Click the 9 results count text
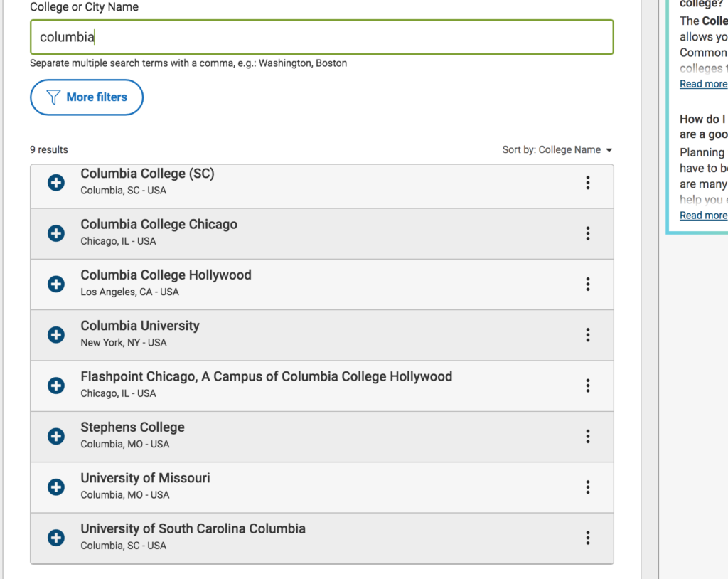This screenshot has height=579, width=728. (x=49, y=149)
